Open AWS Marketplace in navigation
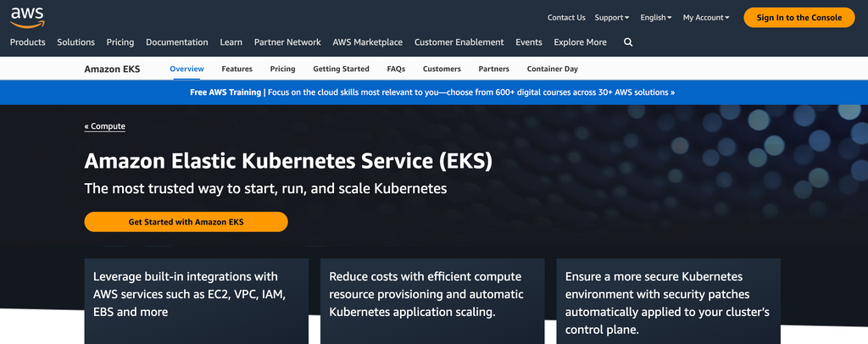 (368, 42)
